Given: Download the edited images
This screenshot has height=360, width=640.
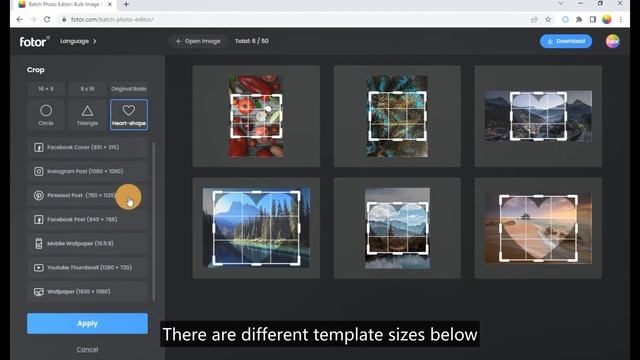Looking at the screenshot, I should coord(566,41).
